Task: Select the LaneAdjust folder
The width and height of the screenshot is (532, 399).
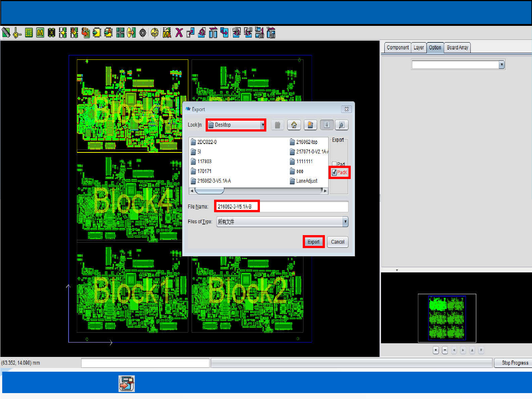Action: point(303,181)
